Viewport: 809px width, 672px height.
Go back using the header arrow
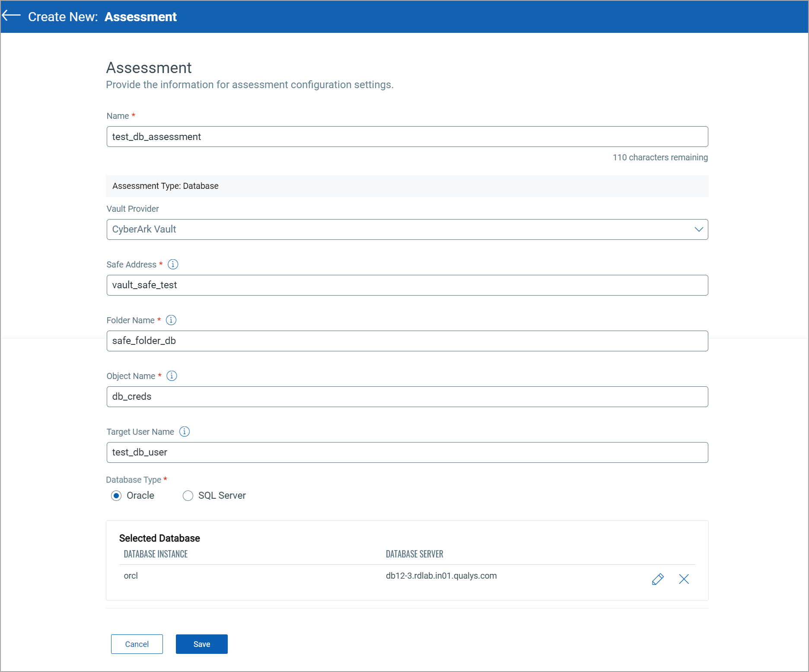pyautogui.click(x=11, y=16)
